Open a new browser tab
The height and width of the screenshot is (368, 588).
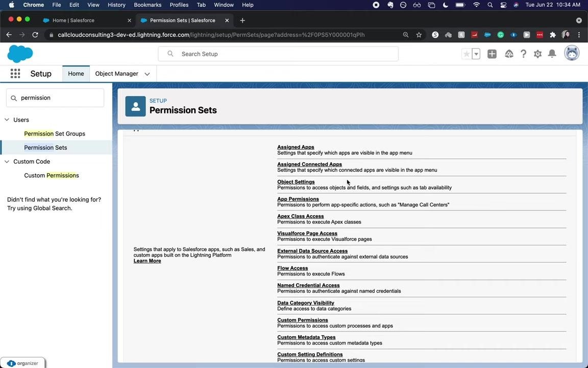point(242,20)
